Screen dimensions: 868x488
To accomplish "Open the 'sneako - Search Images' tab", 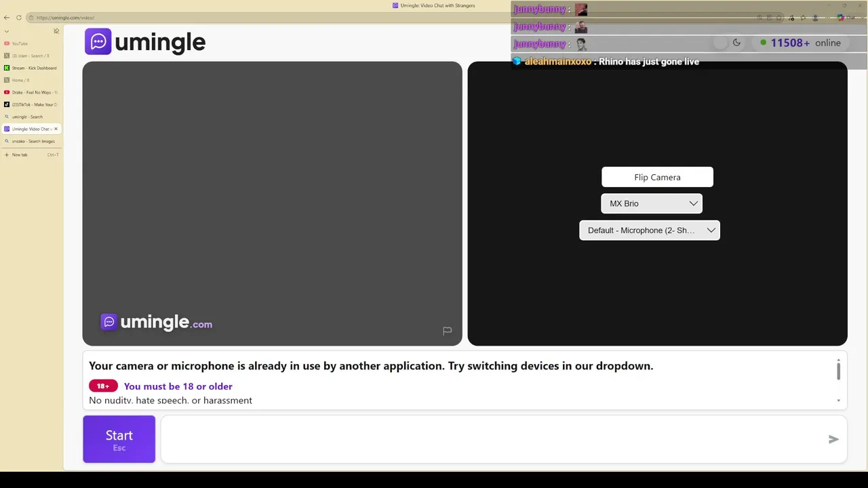I will [31, 141].
